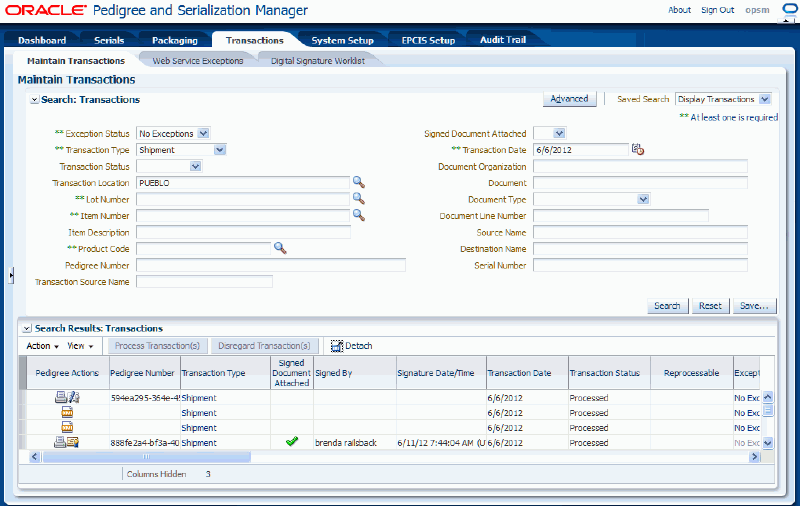
Task: Open the Saved Search dropdown
Action: coord(765,99)
